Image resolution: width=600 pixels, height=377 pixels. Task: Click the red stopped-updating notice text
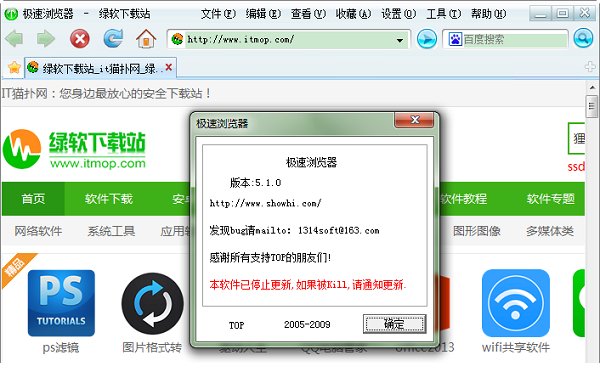pos(308,285)
